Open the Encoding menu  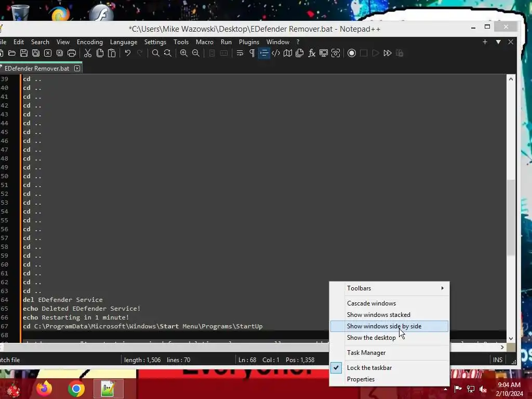90,42
